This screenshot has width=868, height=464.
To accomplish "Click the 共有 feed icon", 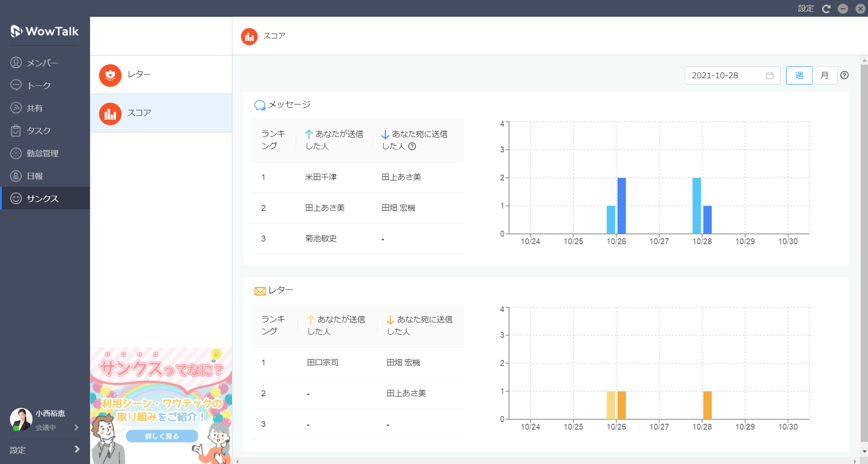I will point(16,108).
